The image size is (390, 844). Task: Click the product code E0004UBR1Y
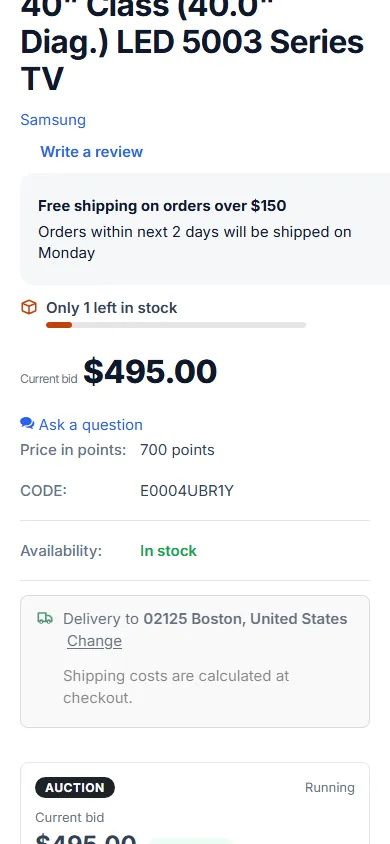pyautogui.click(x=187, y=491)
